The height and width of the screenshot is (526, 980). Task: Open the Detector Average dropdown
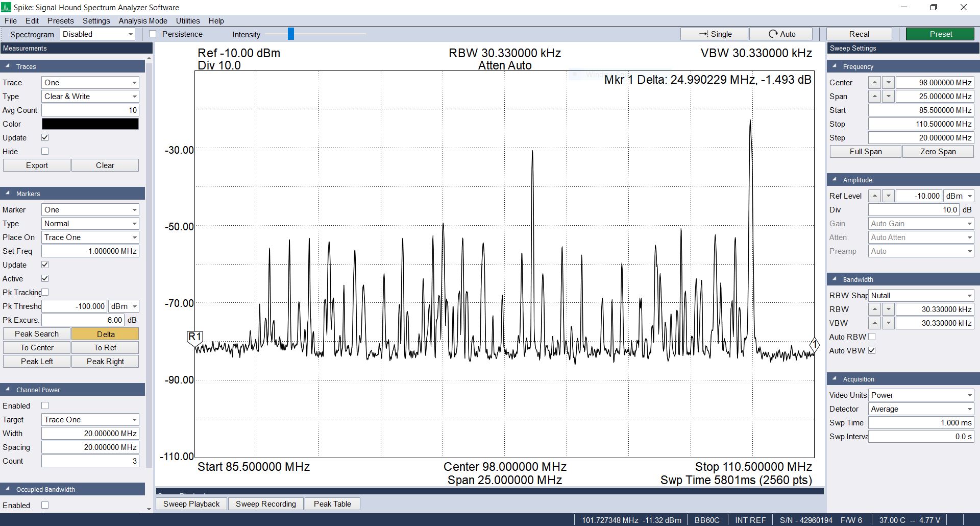pos(921,409)
